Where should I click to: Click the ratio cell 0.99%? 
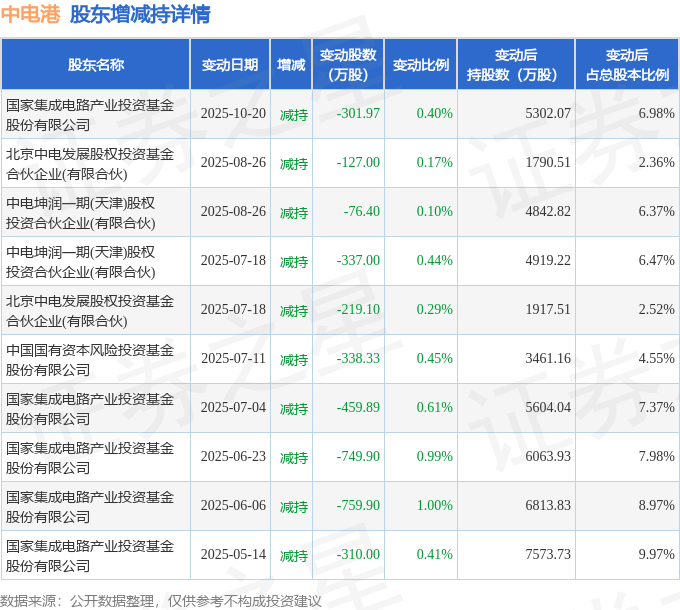click(x=435, y=456)
